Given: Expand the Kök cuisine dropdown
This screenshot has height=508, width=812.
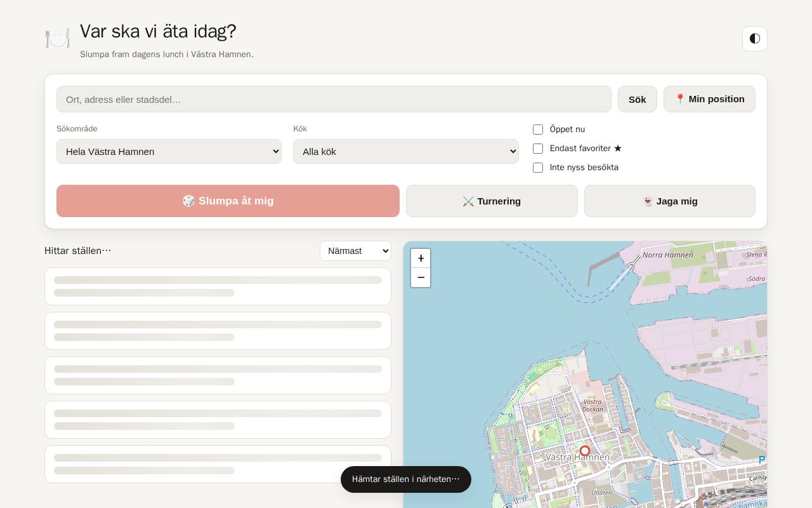Looking at the screenshot, I should [x=406, y=152].
